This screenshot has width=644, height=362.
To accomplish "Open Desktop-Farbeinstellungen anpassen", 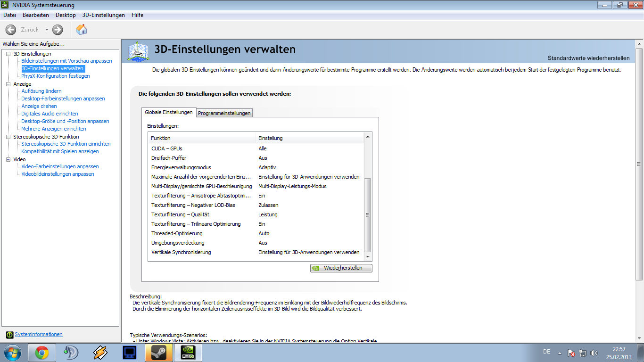I will [63, 99].
